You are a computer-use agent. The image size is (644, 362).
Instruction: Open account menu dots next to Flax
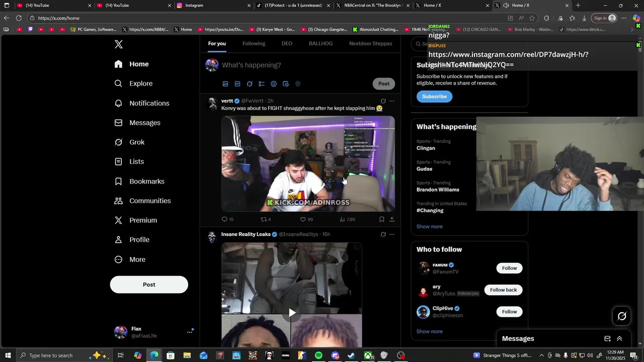tap(190, 332)
